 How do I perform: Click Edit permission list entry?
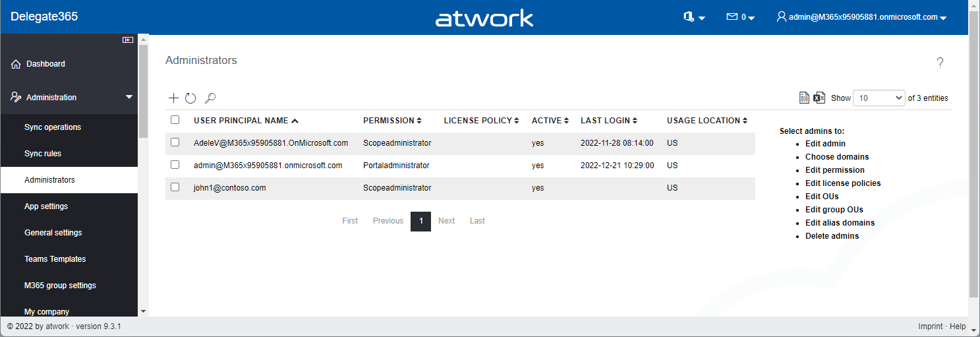click(x=835, y=170)
